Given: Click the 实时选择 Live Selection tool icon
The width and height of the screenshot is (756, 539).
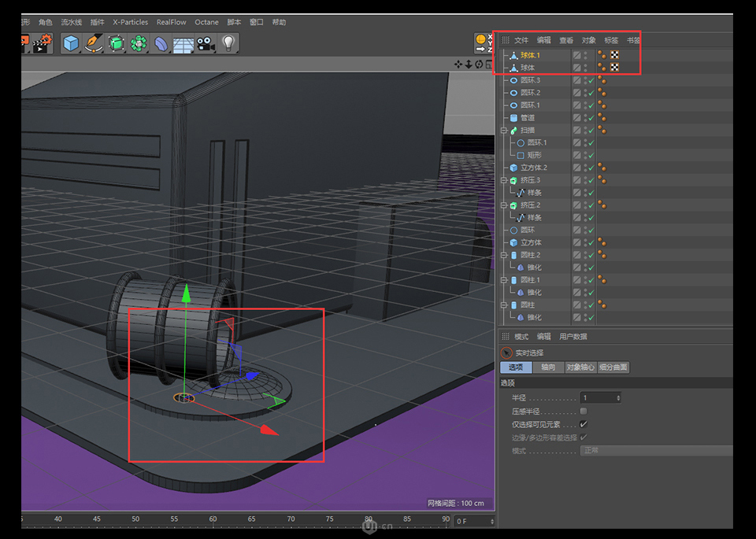Looking at the screenshot, I should [505, 353].
